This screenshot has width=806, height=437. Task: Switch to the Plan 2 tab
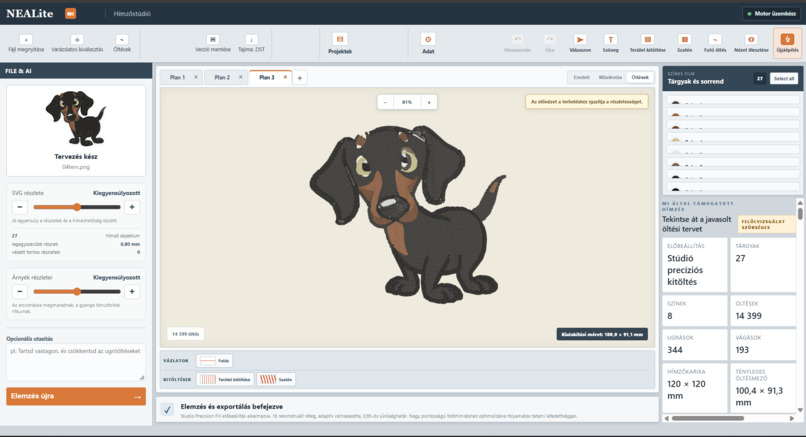pyautogui.click(x=222, y=77)
